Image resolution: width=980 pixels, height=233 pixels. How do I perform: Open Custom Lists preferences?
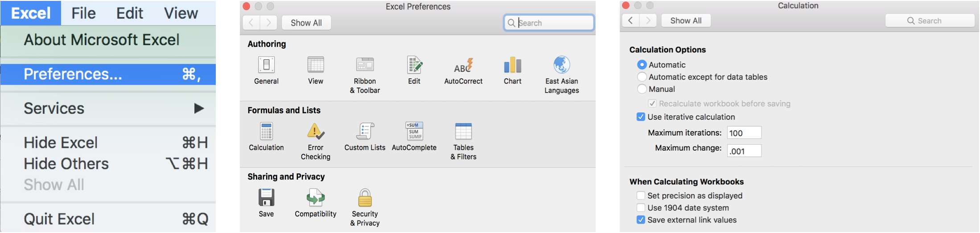click(365, 131)
